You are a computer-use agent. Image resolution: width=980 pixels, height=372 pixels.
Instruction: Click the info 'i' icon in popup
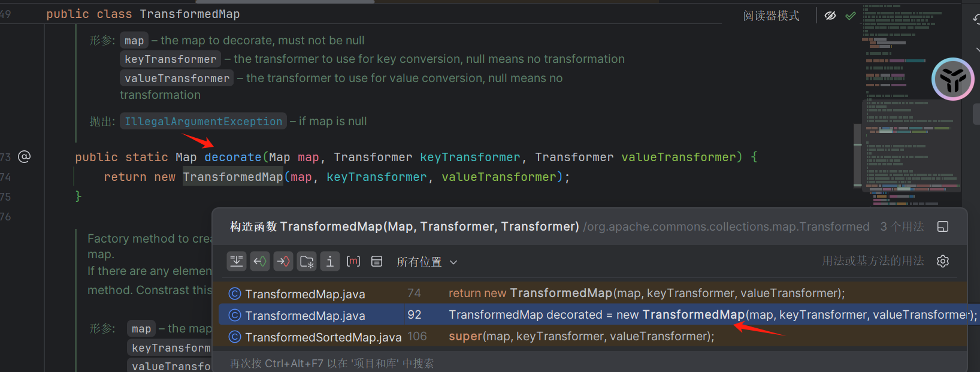coord(330,261)
